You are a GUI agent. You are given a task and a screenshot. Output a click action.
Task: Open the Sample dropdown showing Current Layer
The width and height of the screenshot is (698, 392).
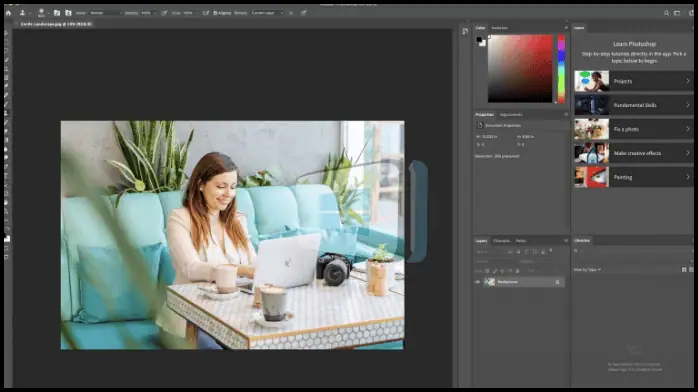267,13
